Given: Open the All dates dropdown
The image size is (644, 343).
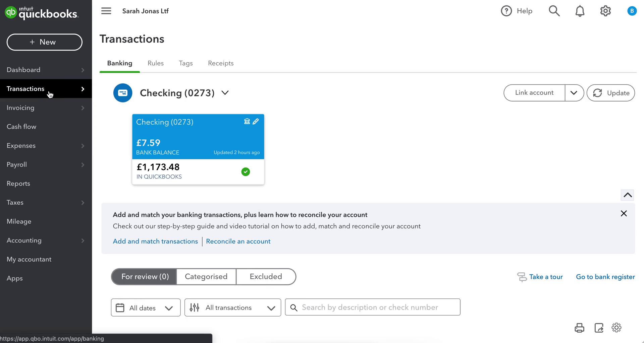Looking at the screenshot, I should 146,307.
